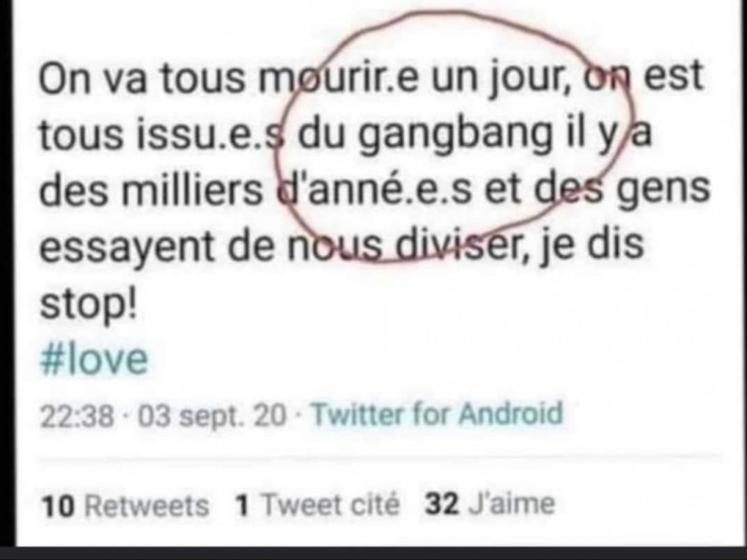Viewport: 747px width, 560px height.
Task: Click the word gangbang in the tweet
Action: (453, 135)
